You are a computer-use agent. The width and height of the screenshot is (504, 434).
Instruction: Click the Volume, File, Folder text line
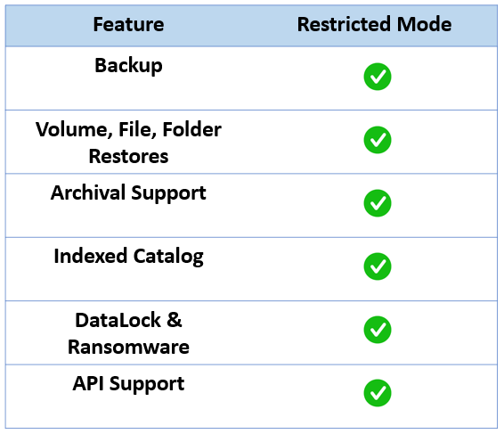(x=128, y=129)
